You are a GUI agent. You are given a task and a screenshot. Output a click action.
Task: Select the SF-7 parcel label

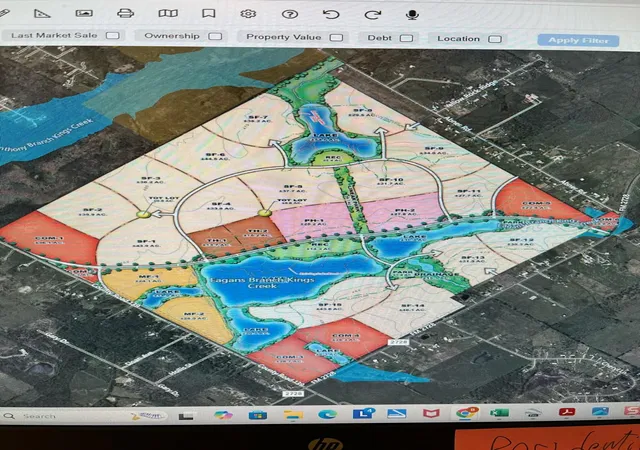[256, 118]
